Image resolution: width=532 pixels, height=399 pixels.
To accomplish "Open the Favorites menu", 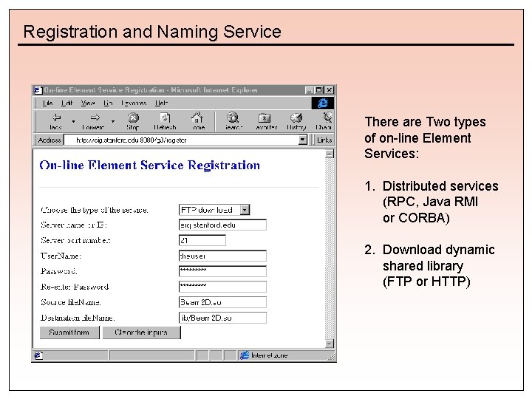I will tap(134, 103).
